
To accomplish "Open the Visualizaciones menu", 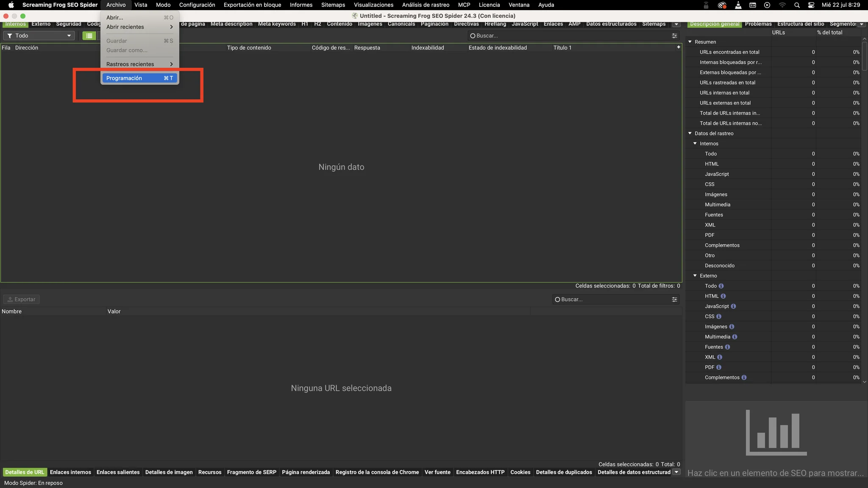I will [373, 5].
